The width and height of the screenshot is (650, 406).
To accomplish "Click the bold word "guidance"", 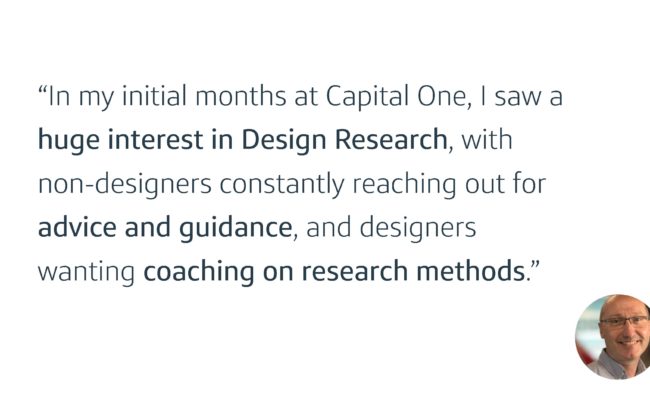I will pyautogui.click(x=235, y=228).
